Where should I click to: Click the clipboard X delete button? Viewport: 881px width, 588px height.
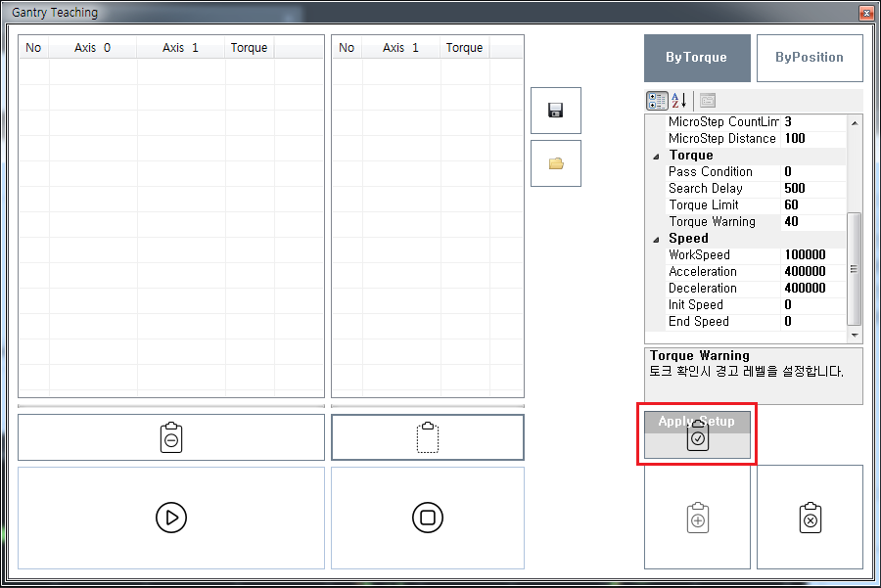tap(810, 518)
